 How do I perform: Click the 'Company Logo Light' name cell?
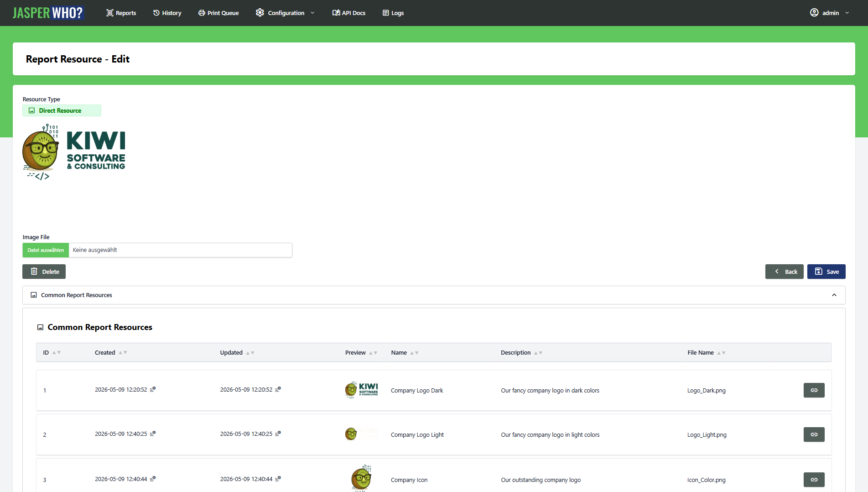tap(417, 435)
